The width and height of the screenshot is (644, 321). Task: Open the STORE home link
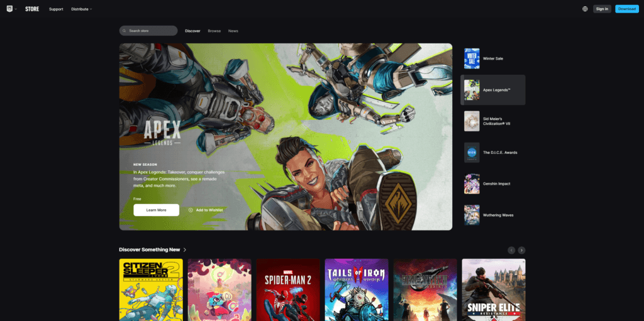coord(32,9)
